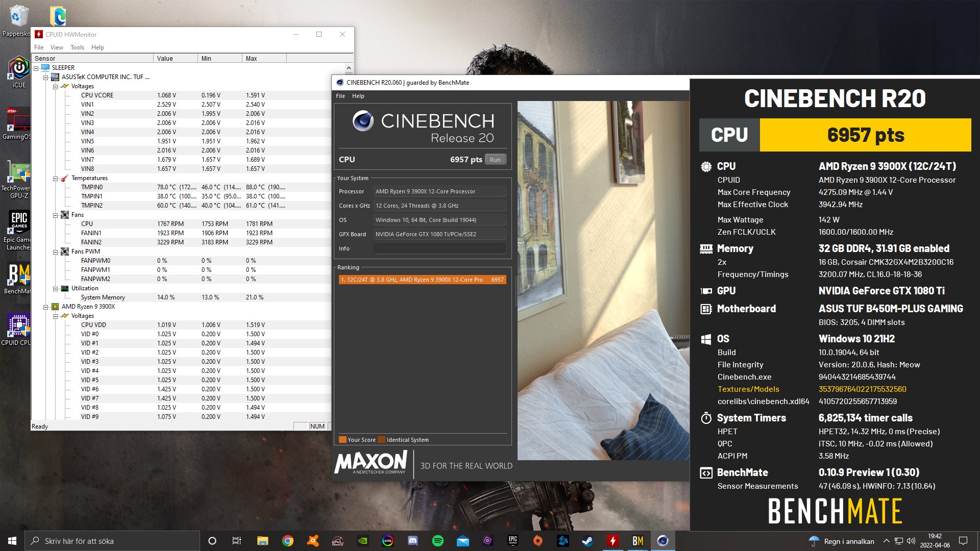The image size is (980, 551).
Task: Open the Mail app from taskbar
Action: click(x=463, y=541)
